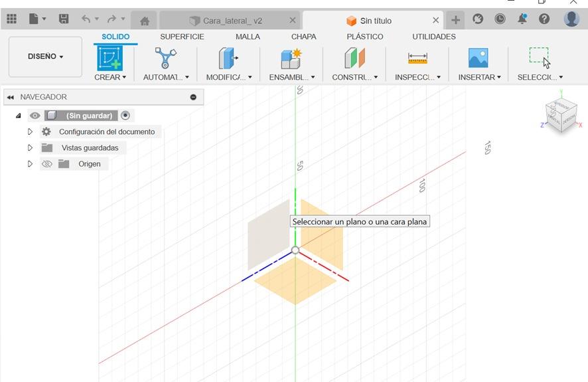This screenshot has height=382, width=588.
Task: Switch to the CHAPA tab
Action: 304,37
